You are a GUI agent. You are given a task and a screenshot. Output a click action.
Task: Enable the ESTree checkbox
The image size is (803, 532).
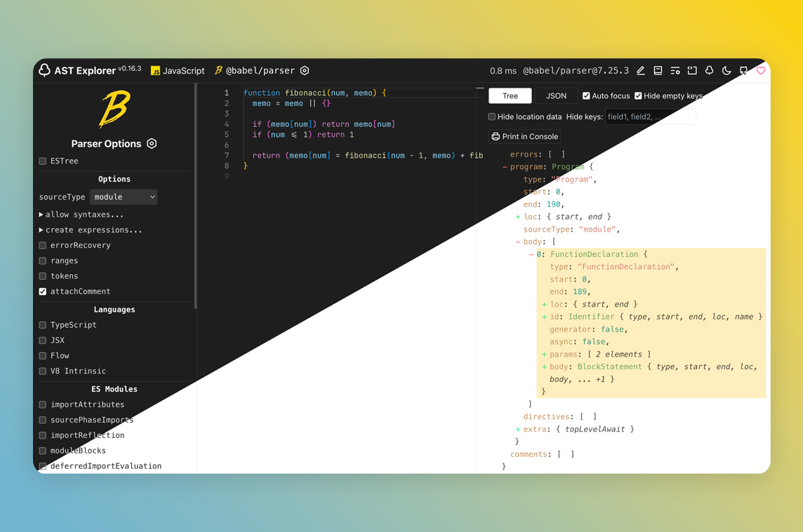tap(43, 161)
